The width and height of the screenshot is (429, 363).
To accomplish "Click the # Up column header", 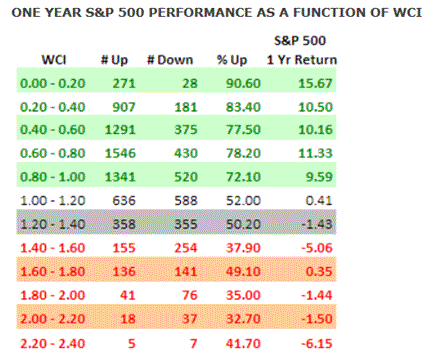I will (114, 60).
